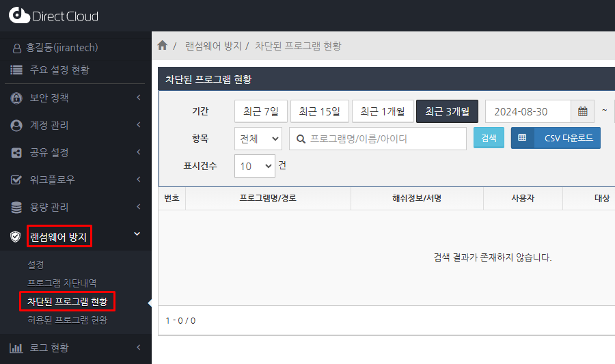This screenshot has width=615, height=364.
Task: Select the 최근 1개월 period option
Action: [382, 111]
